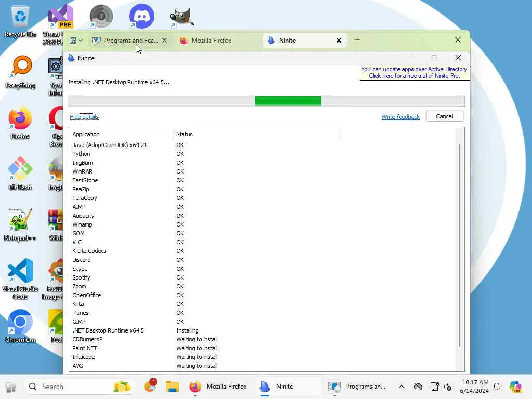Switch to Programs and Features taskbar button

tap(357, 387)
